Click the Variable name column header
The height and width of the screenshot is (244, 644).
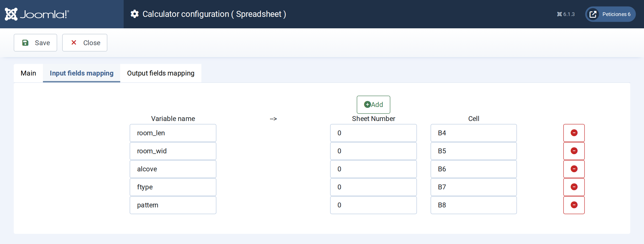pyautogui.click(x=173, y=119)
